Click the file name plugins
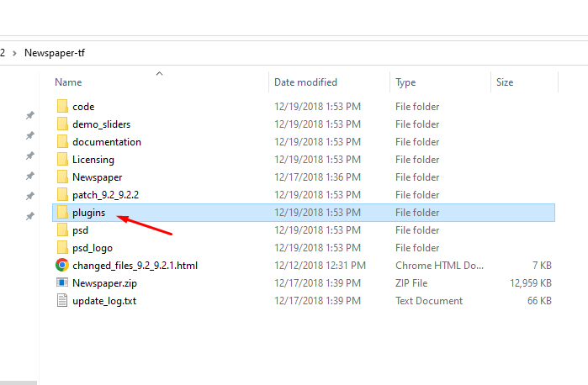 (x=89, y=213)
